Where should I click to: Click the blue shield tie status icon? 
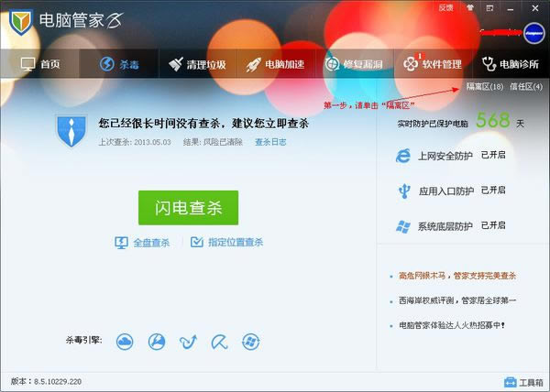(71, 129)
